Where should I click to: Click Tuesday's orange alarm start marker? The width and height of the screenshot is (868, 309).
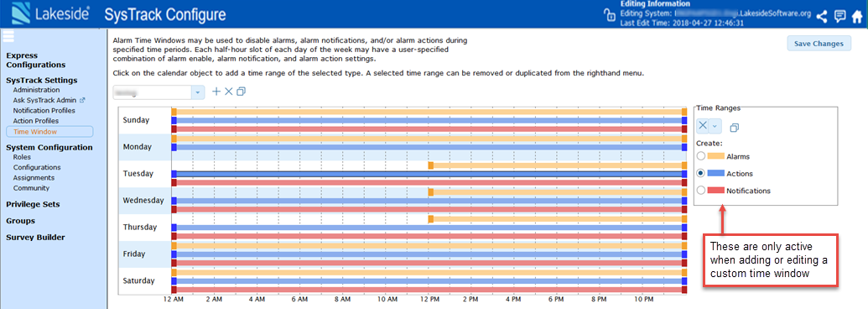tap(431, 165)
